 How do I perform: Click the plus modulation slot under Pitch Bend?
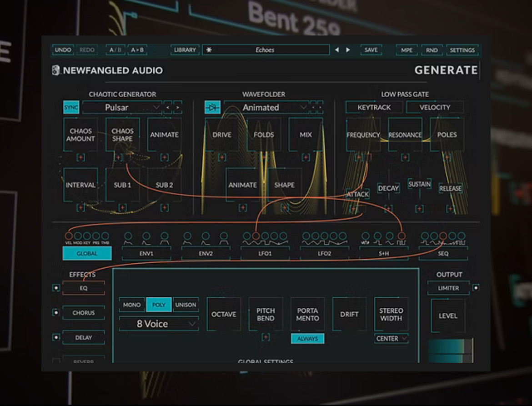coord(266,337)
